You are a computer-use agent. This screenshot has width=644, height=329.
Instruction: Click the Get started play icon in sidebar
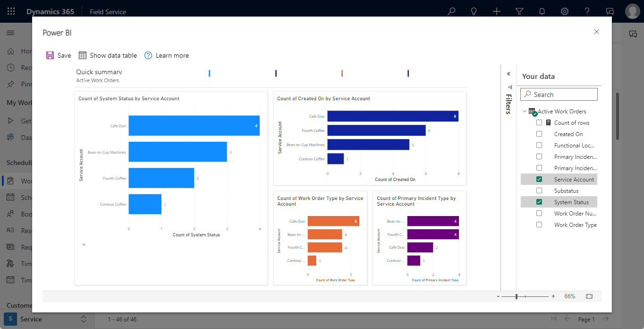coord(11,121)
